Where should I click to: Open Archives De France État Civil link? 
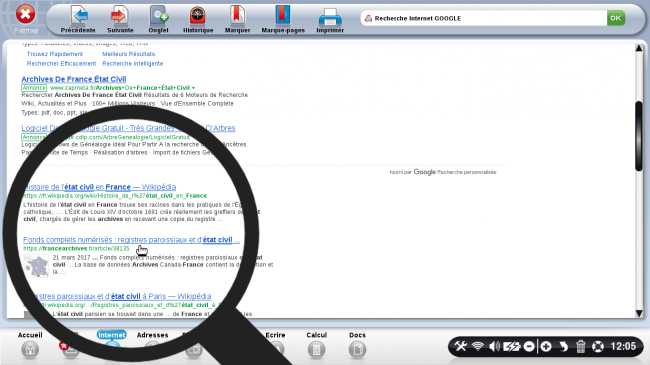click(x=74, y=79)
